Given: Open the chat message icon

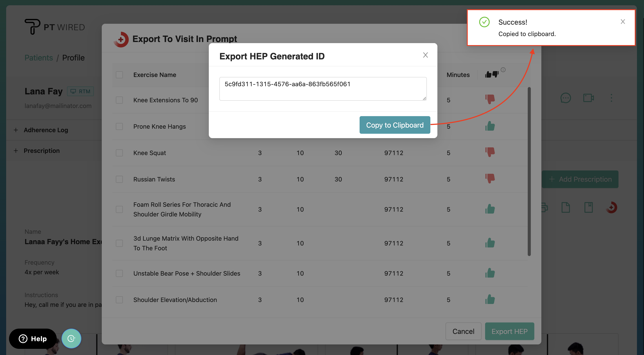Looking at the screenshot, I should [x=566, y=98].
